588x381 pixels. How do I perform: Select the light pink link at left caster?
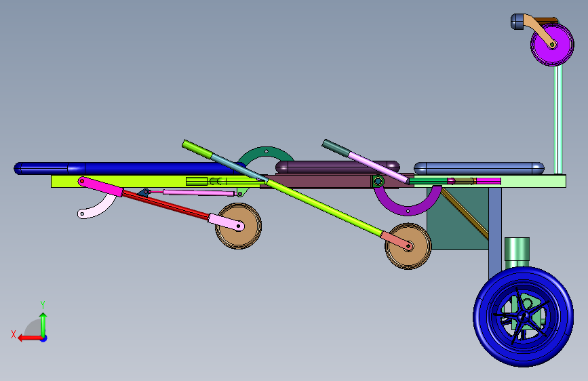pyautogui.click(x=227, y=222)
